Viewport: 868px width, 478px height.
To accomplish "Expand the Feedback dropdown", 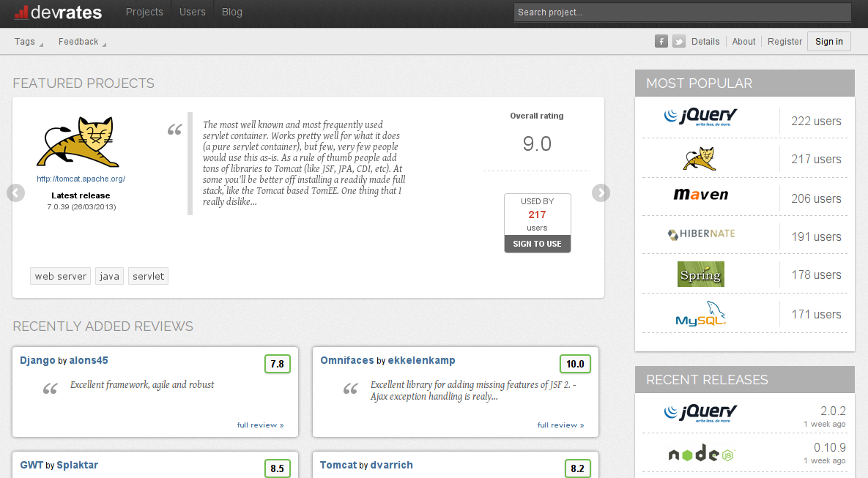I will (x=82, y=42).
